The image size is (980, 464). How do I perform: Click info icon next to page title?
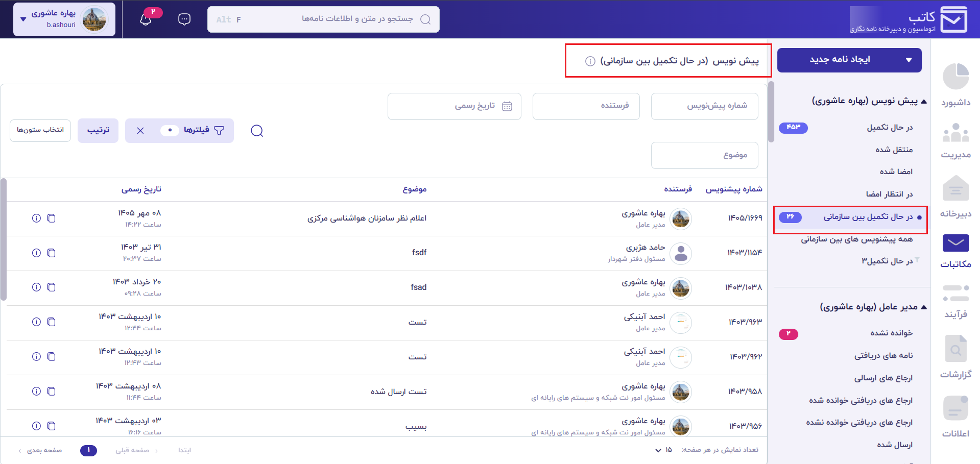pyautogui.click(x=590, y=61)
